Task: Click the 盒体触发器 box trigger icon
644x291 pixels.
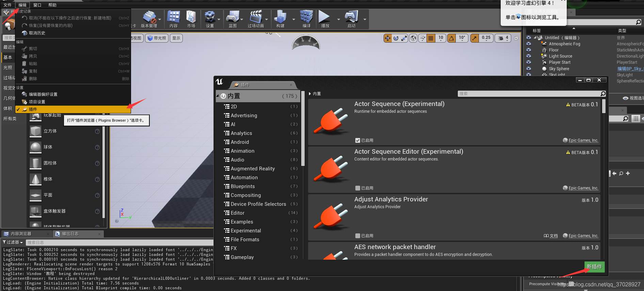Action: (35, 211)
